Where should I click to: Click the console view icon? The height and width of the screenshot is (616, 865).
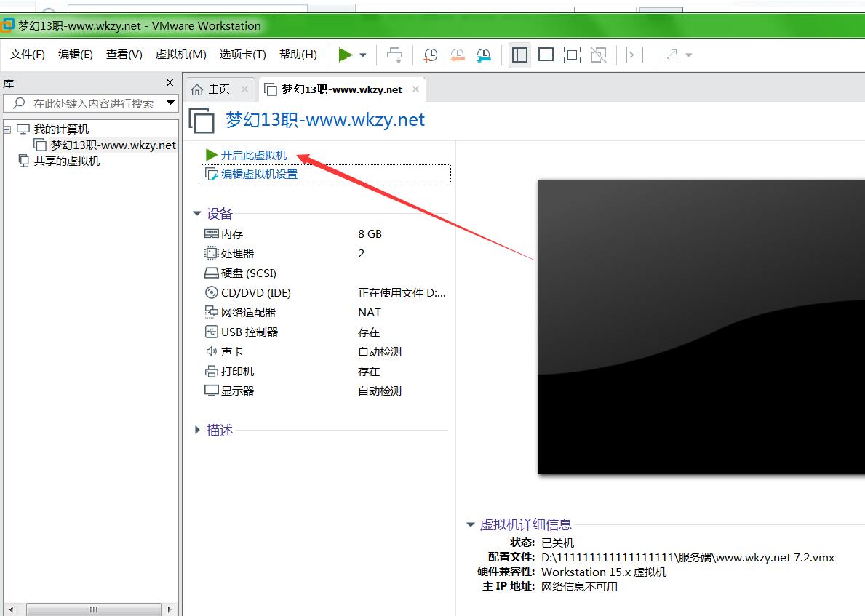[x=635, y=55]
